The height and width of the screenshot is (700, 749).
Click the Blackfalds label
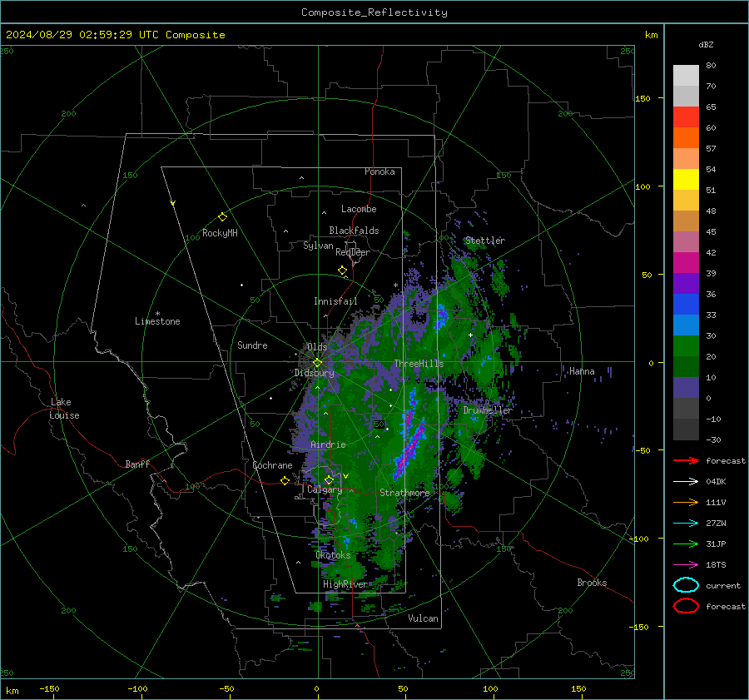(354, 231)
